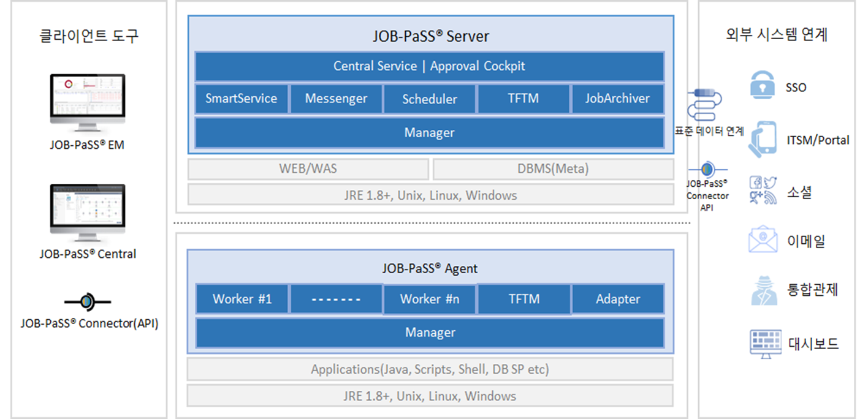Image resolution: width=868 pixels, height=419 pixels.
Task: Select the SmartService block
Action: (x=242, y=99)
